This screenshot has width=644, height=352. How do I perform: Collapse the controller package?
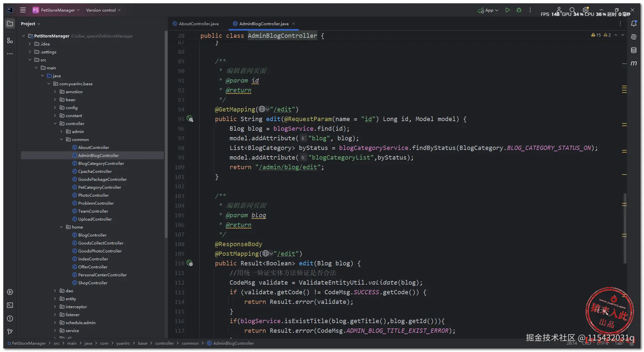[x=55, y=123]
